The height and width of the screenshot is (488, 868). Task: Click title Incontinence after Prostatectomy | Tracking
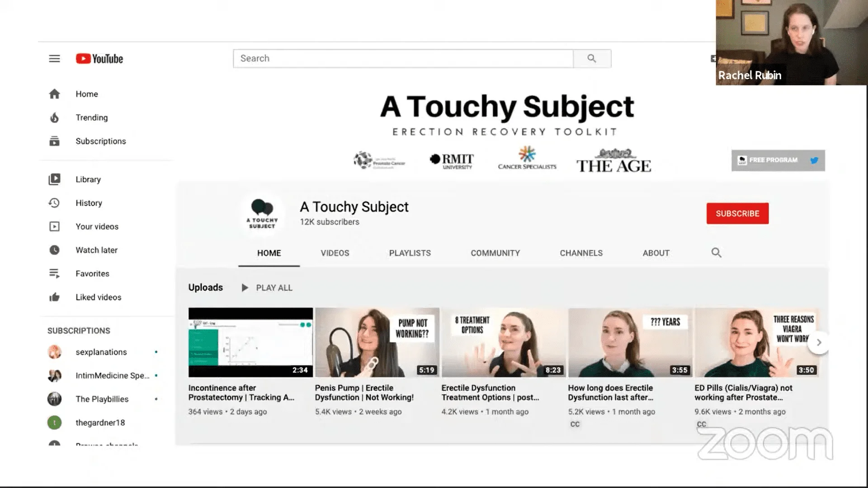pyautogui.click(x=241, y=393)
